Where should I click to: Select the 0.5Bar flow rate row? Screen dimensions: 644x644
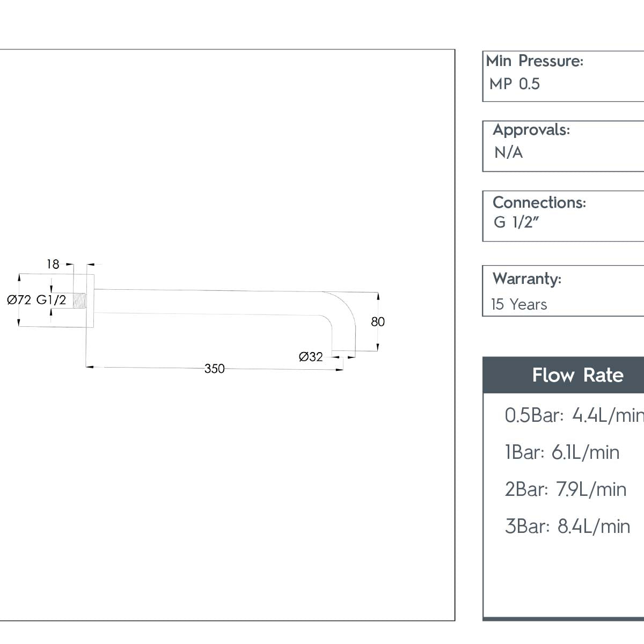pyautogui.click(x=574, y=415)
